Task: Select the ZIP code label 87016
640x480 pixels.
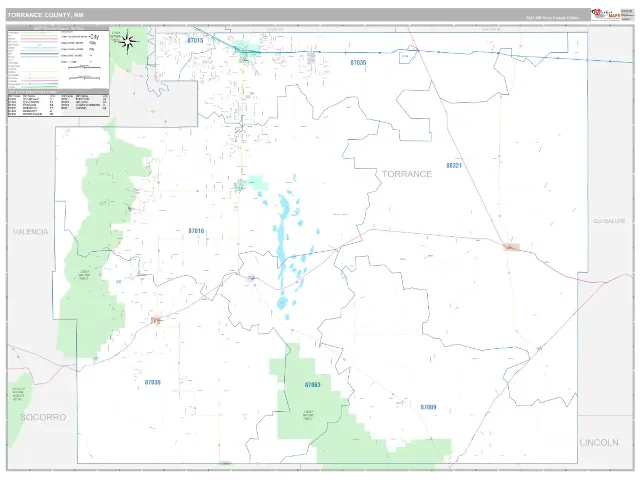Action: (196, 231)
